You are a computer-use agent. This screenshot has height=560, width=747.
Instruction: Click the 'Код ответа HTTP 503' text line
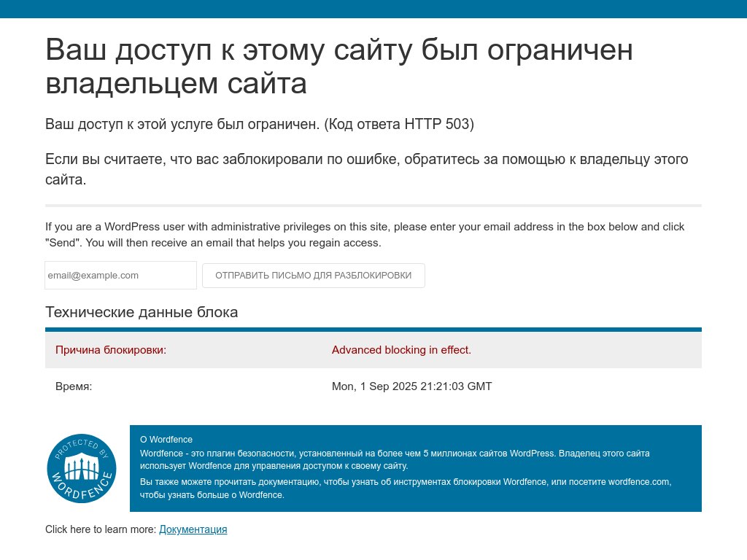pos(260,124)
